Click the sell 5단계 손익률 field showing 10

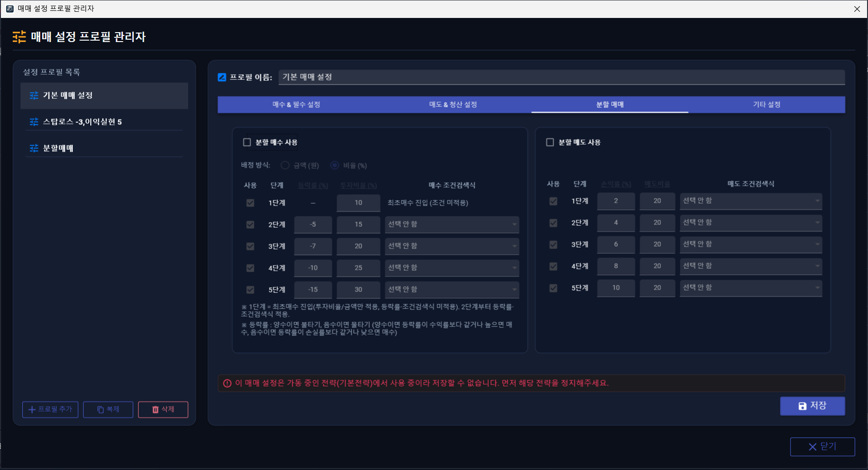coord(616,288)
